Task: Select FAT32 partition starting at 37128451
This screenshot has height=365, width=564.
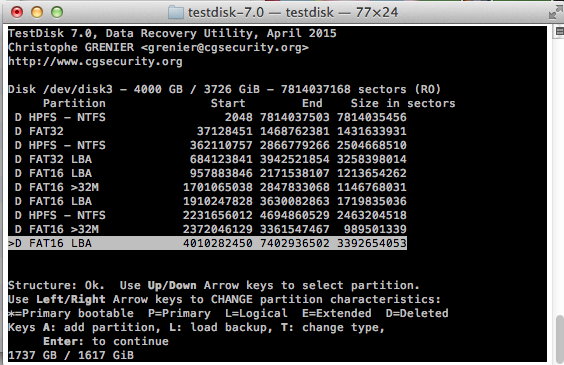Action: coord(210,131)
